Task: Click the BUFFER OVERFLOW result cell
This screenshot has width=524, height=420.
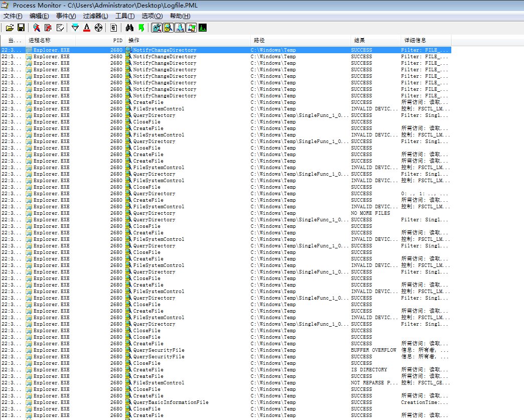Action: click(x=373, y=350)
